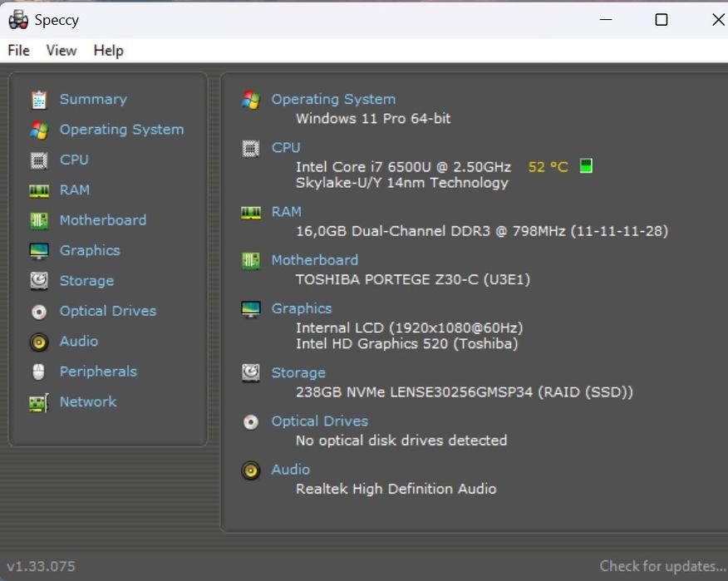Select Motherboard label in the sidebar
728x581 pixels.
[x=103, y=219]
